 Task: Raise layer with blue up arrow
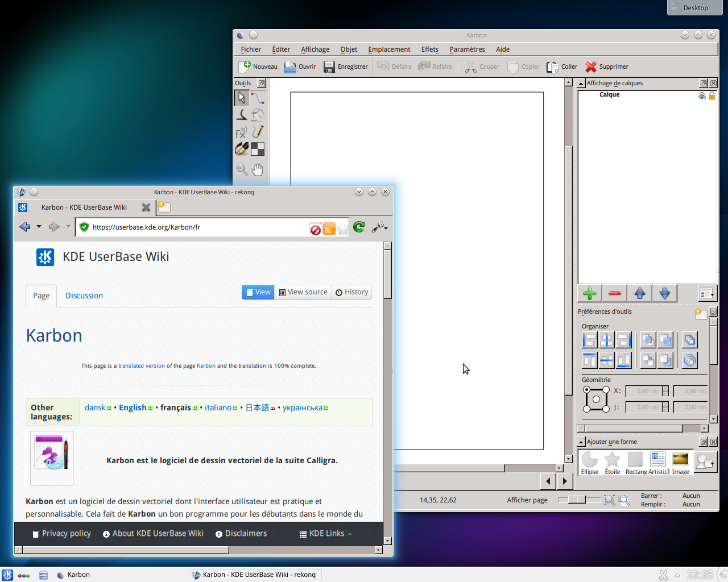coord(640,293)
